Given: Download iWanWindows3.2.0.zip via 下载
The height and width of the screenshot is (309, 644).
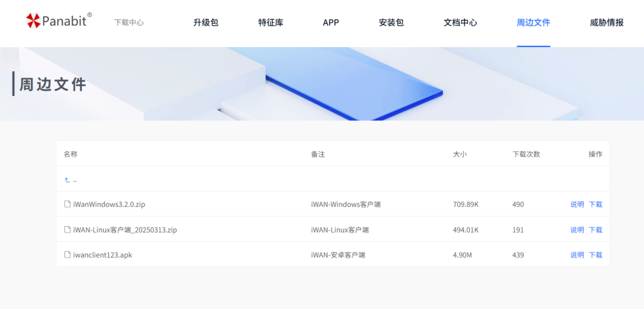Looking at the screenshot, I should click(596, 204).
